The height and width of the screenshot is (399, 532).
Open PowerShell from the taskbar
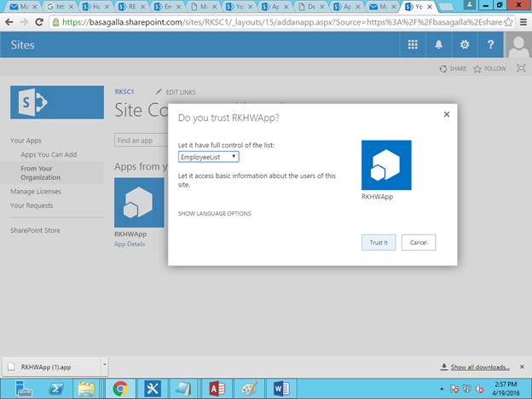(x=55, y=389)
